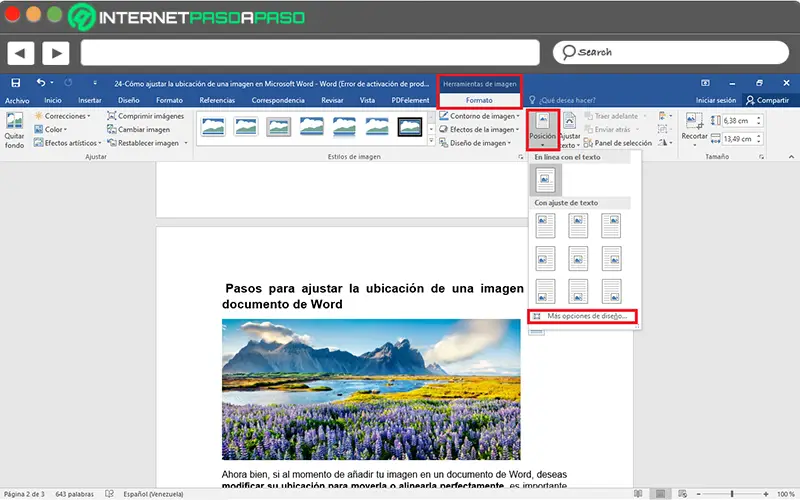This screenshot has height=500, width=800.
Task: Click the browser Search field
Action: pyautogui.click(x=671, y=52)
